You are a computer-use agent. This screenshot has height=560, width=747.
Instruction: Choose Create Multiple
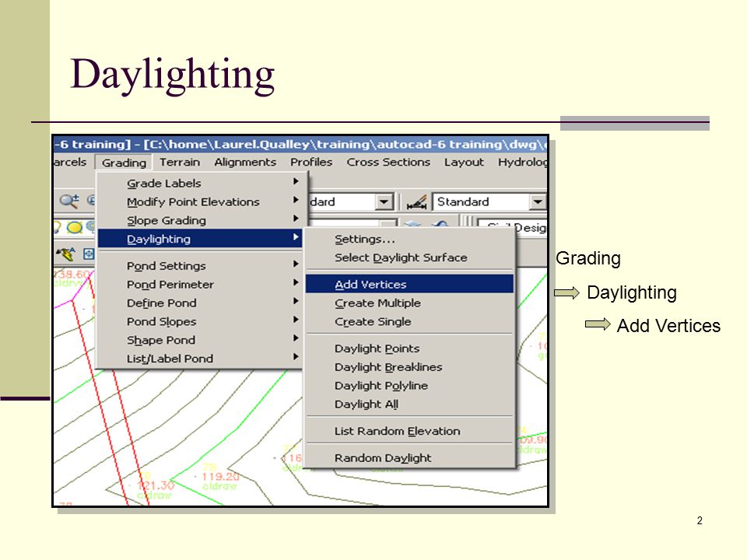tap(409, 303)
